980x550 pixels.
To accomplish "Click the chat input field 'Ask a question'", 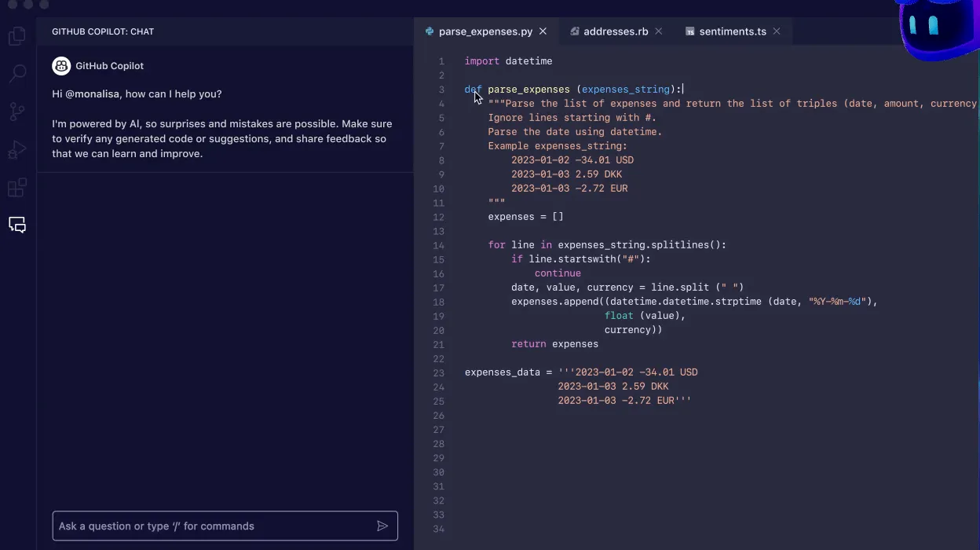I will 225,526.
